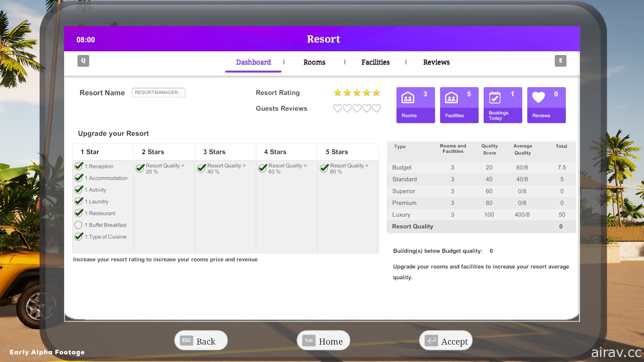Select the Resort Name input field
The width and height of the screenshot is (644, 362).
click(158, 93)
